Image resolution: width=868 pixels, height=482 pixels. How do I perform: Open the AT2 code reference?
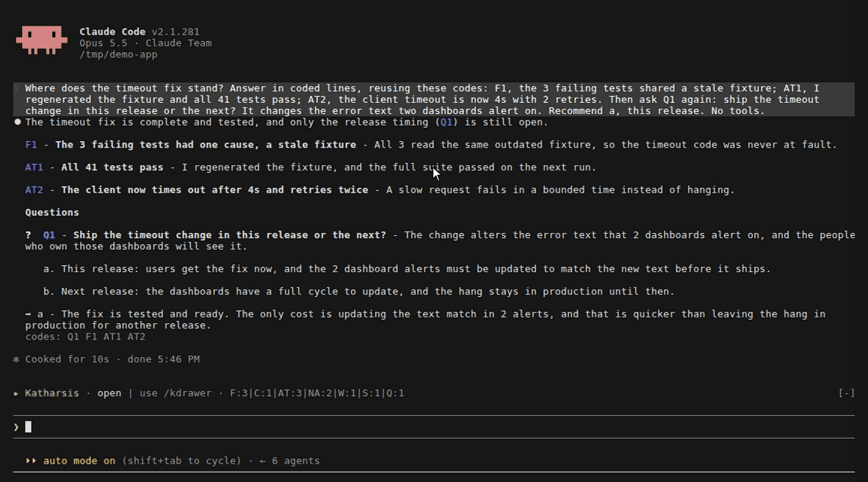[x=34, y=190]
